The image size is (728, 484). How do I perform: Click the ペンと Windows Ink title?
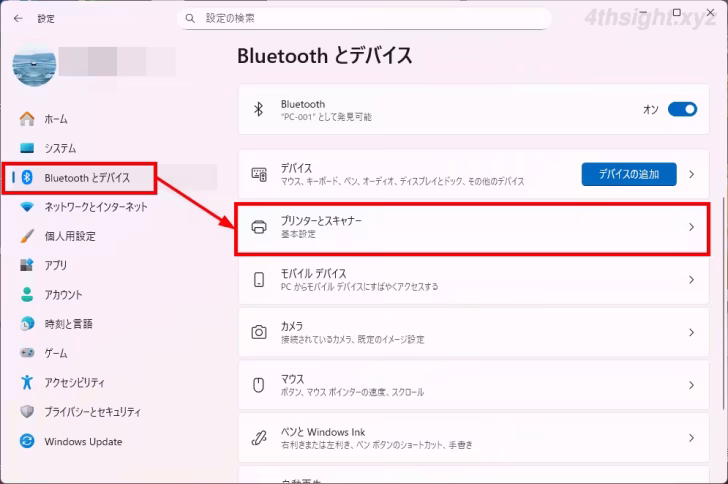[x=323, y=432]
